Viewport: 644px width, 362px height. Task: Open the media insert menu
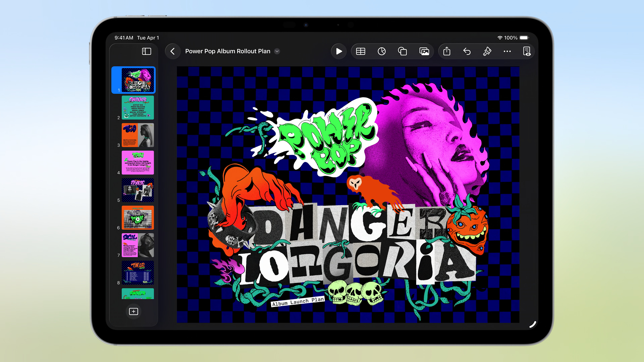click(424, 51)
